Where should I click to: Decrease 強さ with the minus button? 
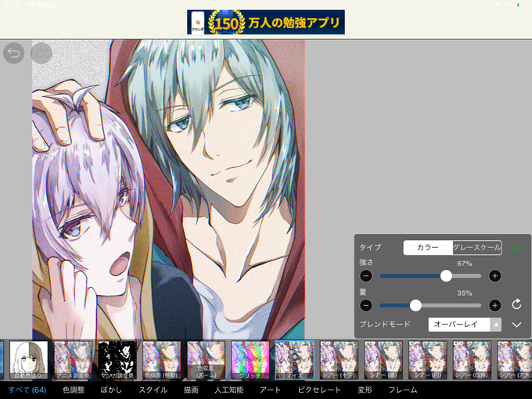(366, 276)
